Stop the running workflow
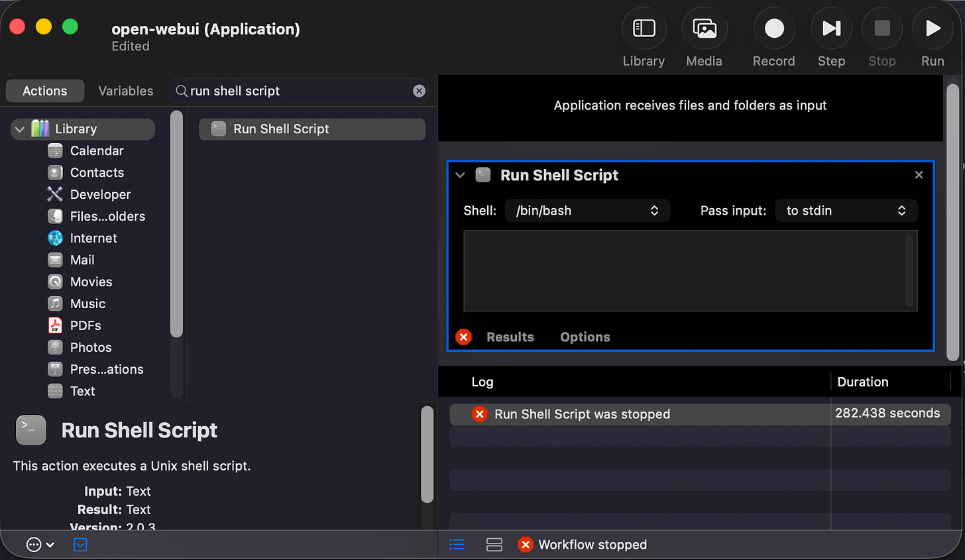Viewport: 965px width, 560px height. coord(882,28)
